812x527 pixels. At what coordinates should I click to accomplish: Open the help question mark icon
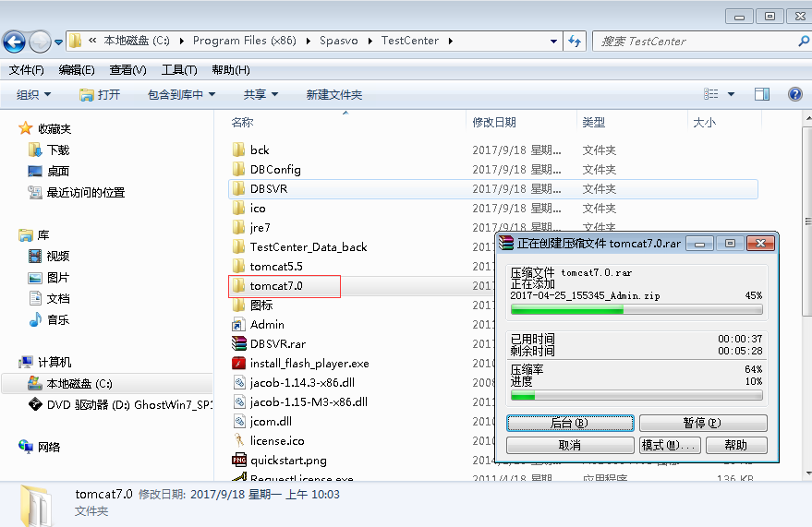794,94
